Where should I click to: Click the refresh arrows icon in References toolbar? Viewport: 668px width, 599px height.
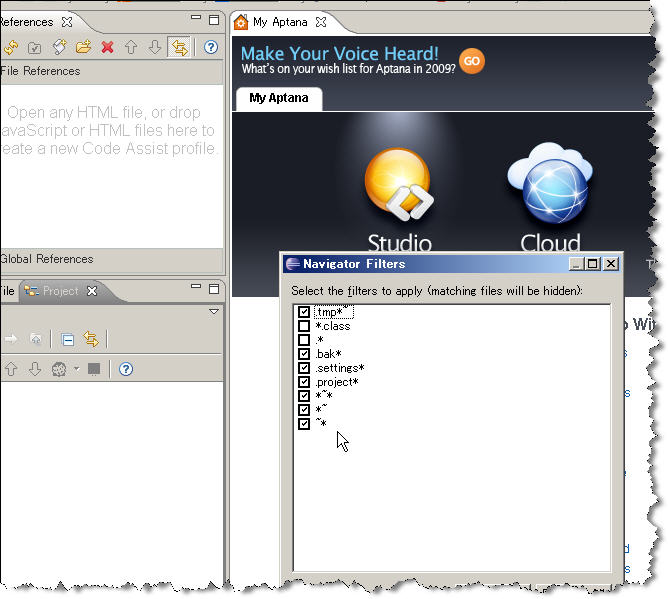coord(11,47)
